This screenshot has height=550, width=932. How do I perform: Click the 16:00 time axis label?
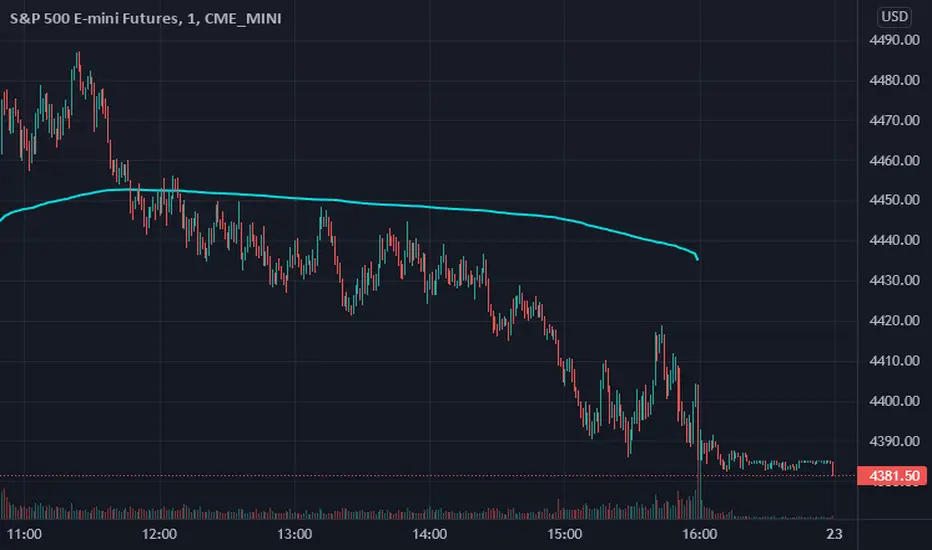[x=700, y=534]
